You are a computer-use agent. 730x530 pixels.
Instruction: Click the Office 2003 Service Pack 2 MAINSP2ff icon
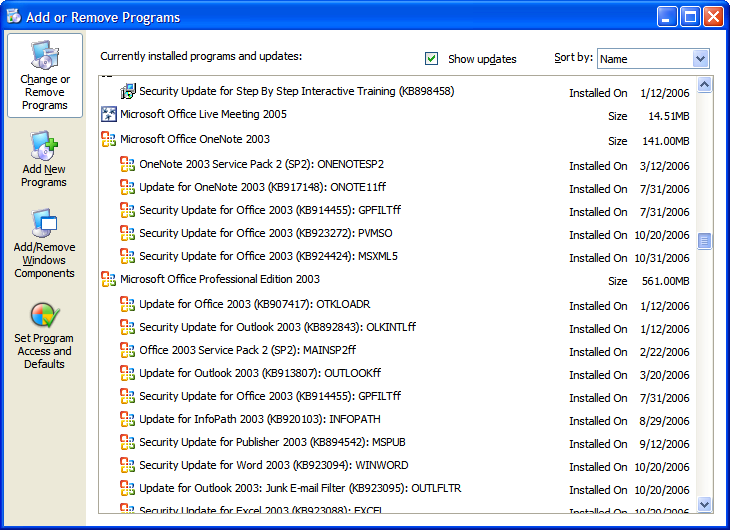[x=128, y=350]
